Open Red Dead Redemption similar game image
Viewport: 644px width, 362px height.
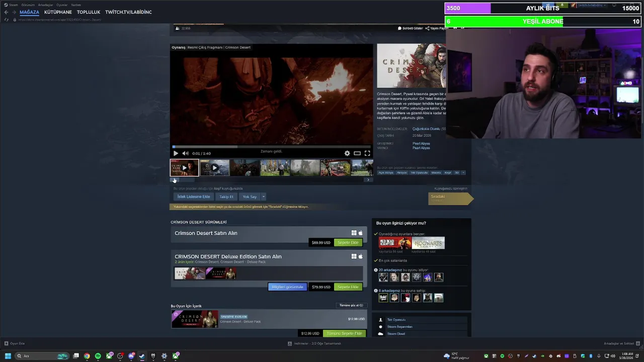tap(395, 243)
